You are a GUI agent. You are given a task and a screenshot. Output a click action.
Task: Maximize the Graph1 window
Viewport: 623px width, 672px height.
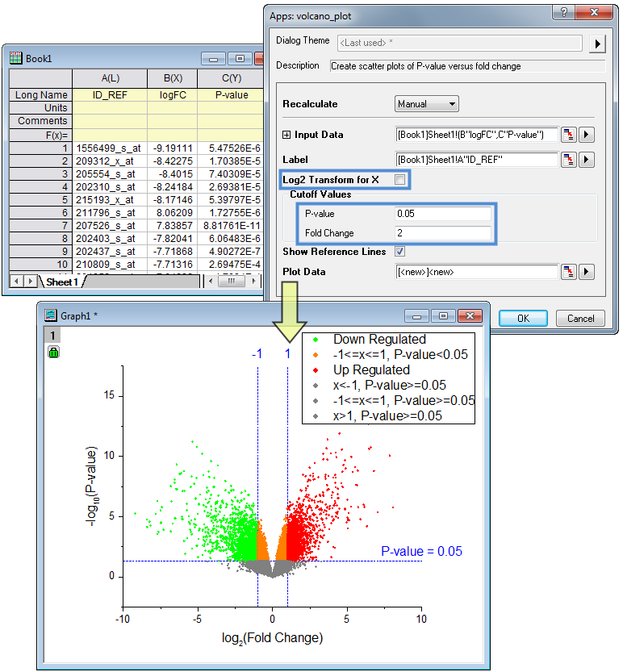pos(443,316)
